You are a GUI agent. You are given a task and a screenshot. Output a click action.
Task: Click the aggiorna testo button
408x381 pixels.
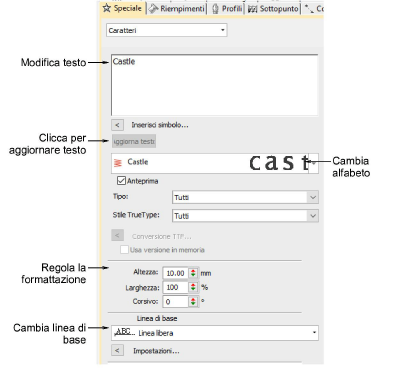pyautogui.click(x=134, y=141)
